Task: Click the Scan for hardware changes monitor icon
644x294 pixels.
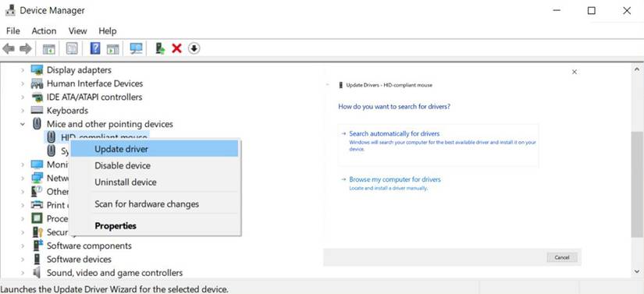Action: pos(136,49)
